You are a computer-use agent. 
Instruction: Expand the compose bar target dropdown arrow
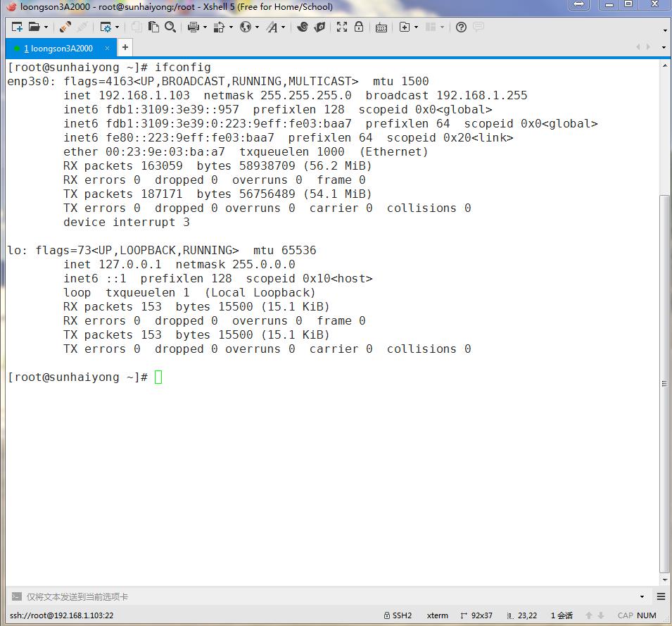(642, 596)
